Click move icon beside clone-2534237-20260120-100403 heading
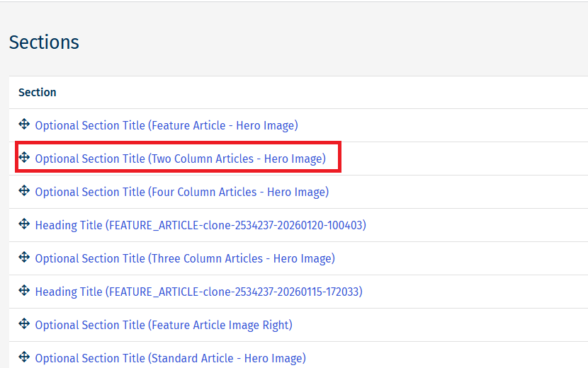 click(x=24, y=224)
